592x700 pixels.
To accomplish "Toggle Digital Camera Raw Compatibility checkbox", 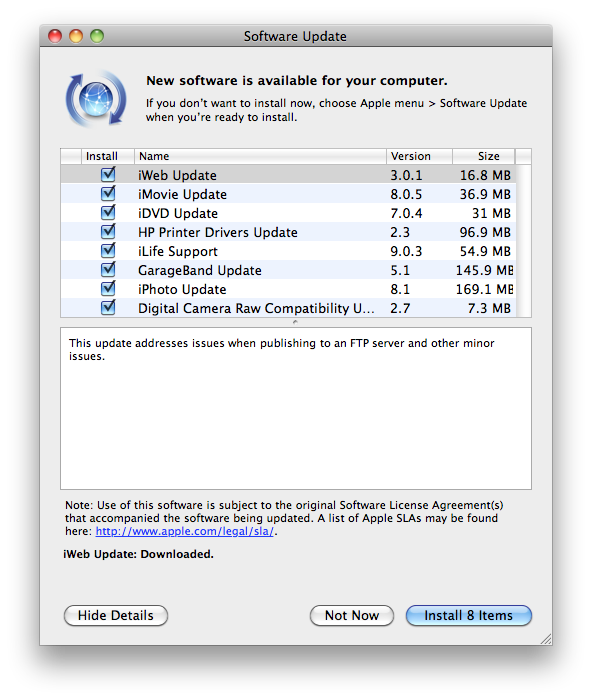I will (108, 308).
